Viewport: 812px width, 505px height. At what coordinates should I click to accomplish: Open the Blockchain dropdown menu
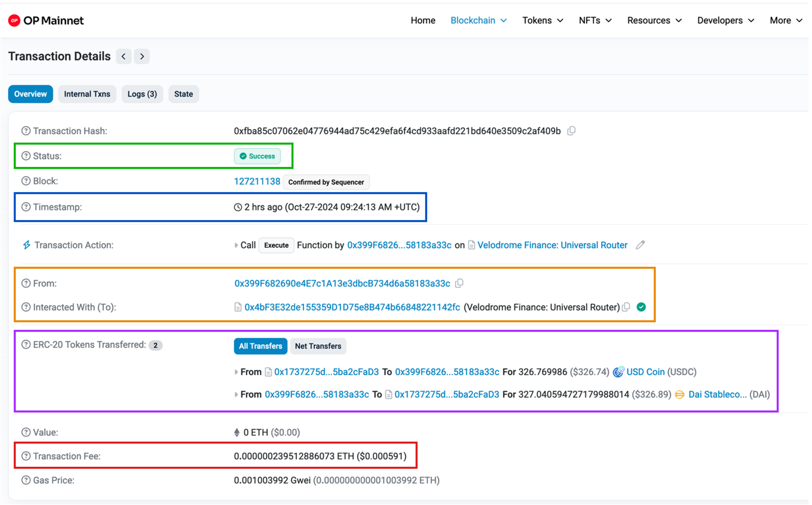point(478,20)
